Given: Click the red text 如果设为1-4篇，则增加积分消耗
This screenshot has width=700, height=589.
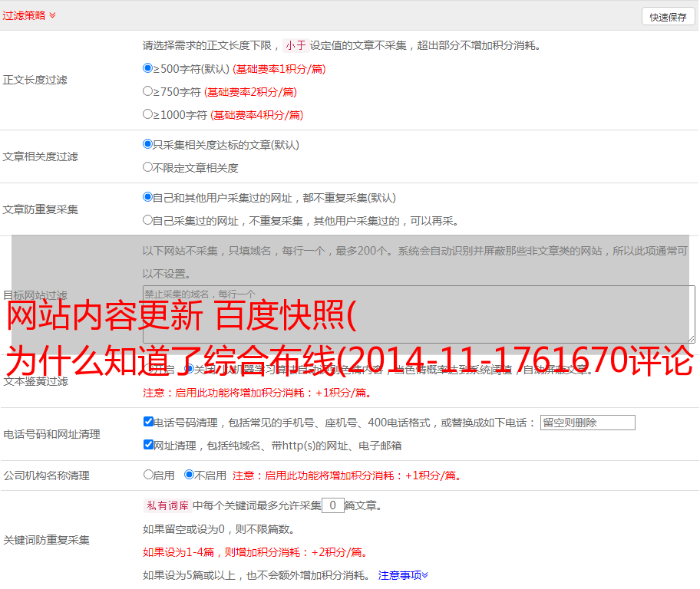Looking at the screenshot, I should coord(256,552).
